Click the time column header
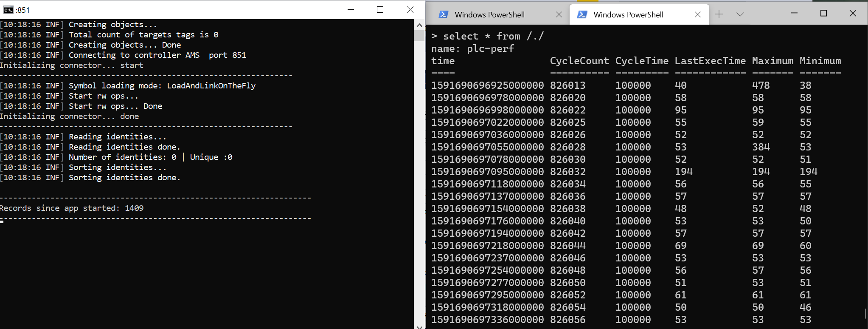The height and width of the screenshot is (329, 868). [443, 61]
